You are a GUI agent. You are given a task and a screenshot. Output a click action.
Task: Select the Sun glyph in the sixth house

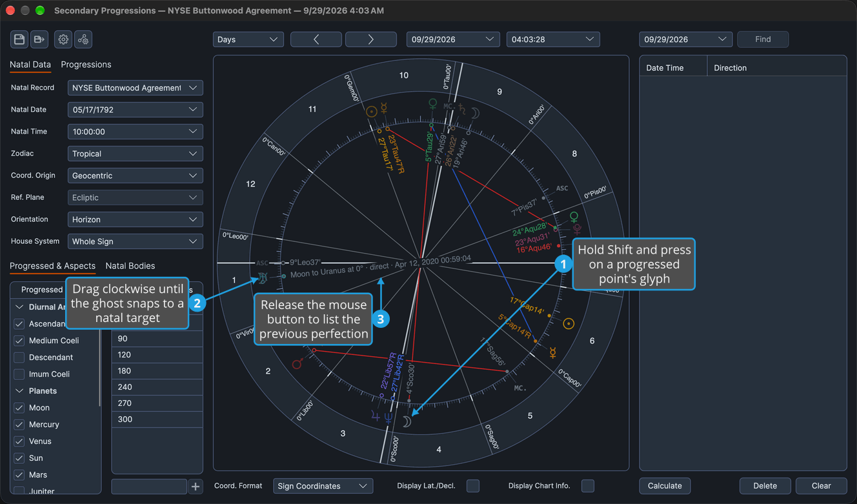569,323
